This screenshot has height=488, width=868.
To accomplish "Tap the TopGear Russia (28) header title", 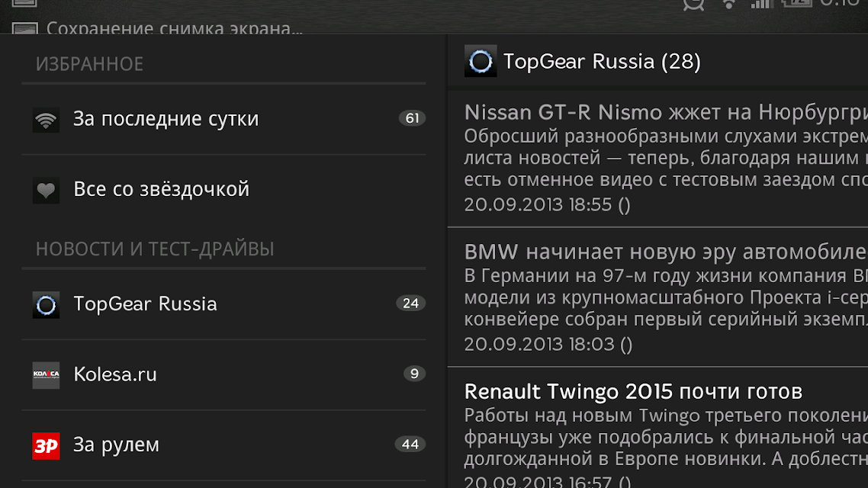I will pyautogui.click(x=602, y=62).
